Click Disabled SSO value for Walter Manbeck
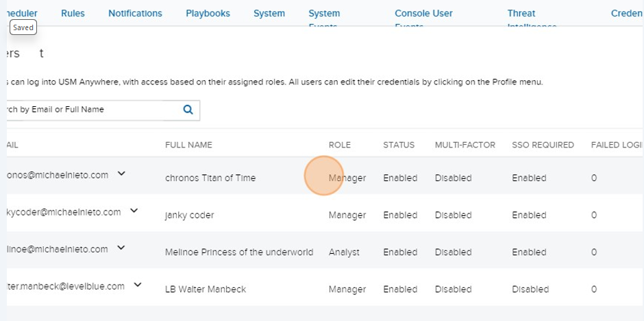 (530, 289)
